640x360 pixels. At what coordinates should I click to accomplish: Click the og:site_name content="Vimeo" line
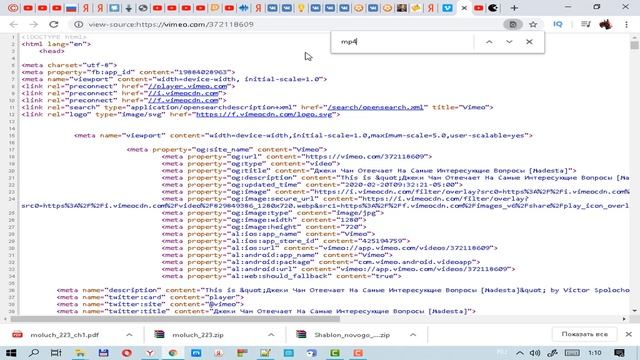pyautogui.click(x=227, y=149)
